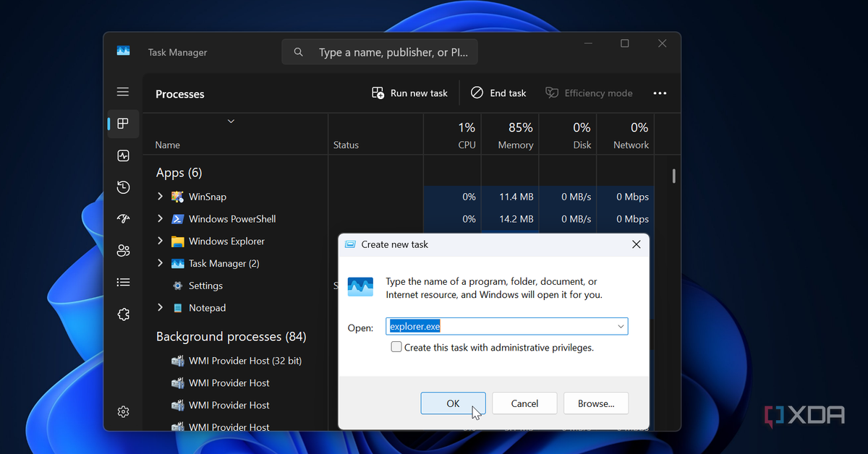Click OK to create the task
Image resolution: width=868 pixels, height=454 pixels.
(453, 403)
